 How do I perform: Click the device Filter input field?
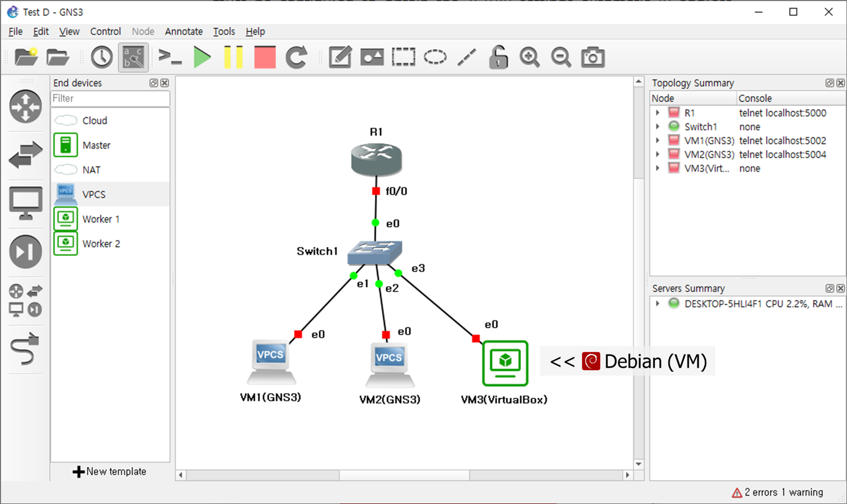pos(110,98)
